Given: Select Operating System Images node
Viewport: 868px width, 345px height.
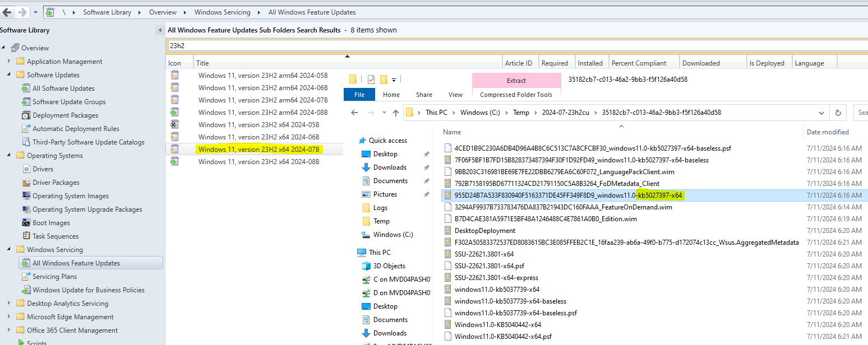Looking at the screenshot, I should (71, 196).
